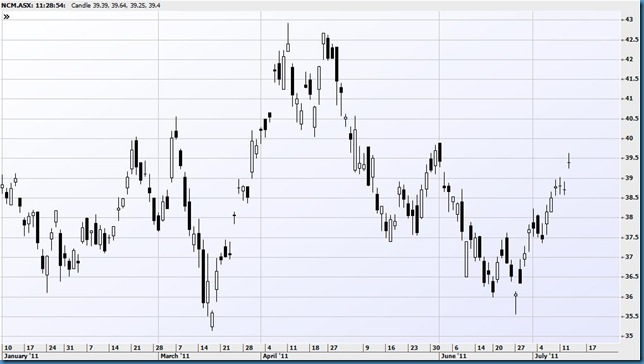Click the 10 date tick in January

(x=8, y=348)
